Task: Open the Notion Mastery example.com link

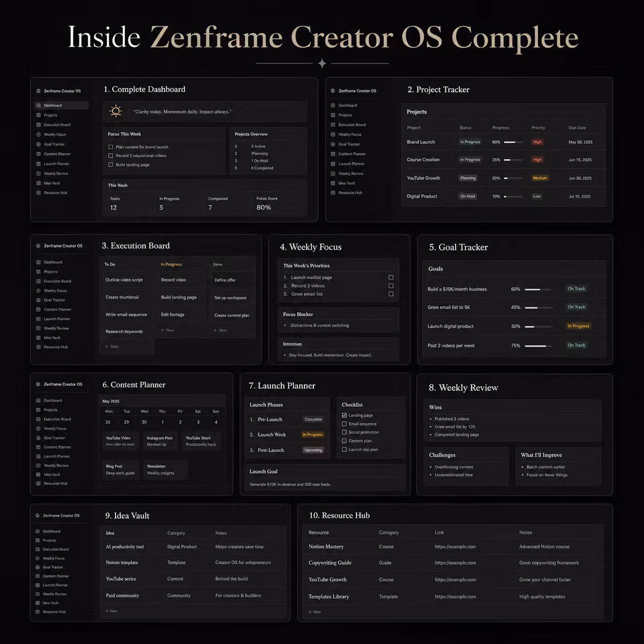Action: coord(456,547)
